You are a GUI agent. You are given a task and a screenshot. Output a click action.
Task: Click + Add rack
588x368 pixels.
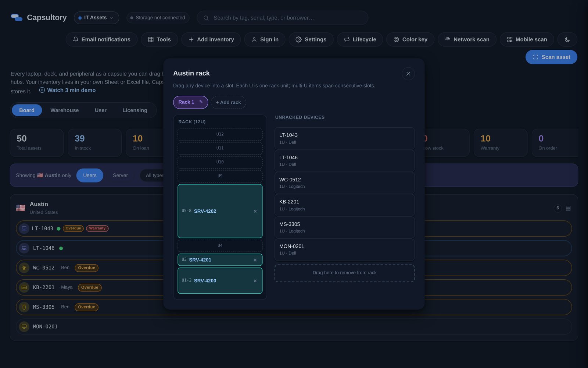[228, 102]
